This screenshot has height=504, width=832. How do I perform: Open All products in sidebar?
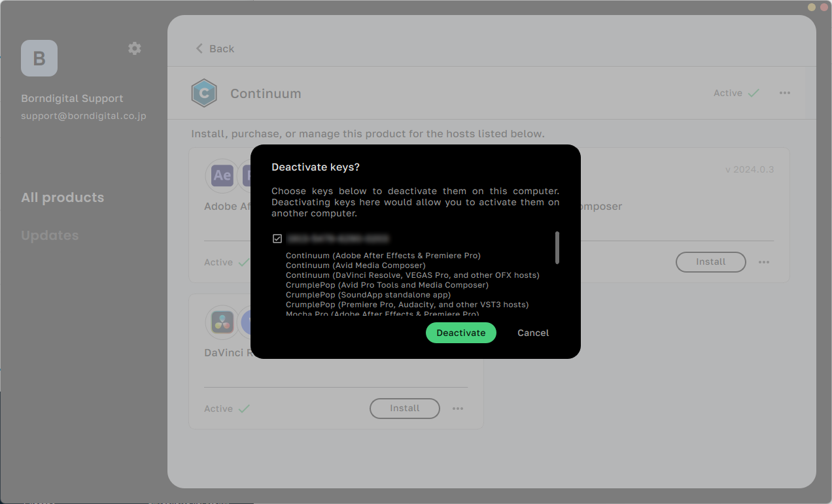pyautogui.click(x=63, y=197)
